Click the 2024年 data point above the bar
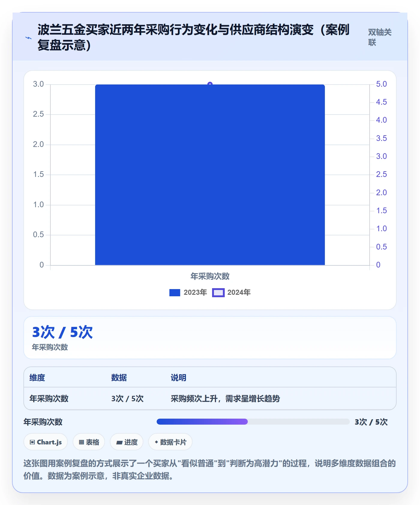 210,84
